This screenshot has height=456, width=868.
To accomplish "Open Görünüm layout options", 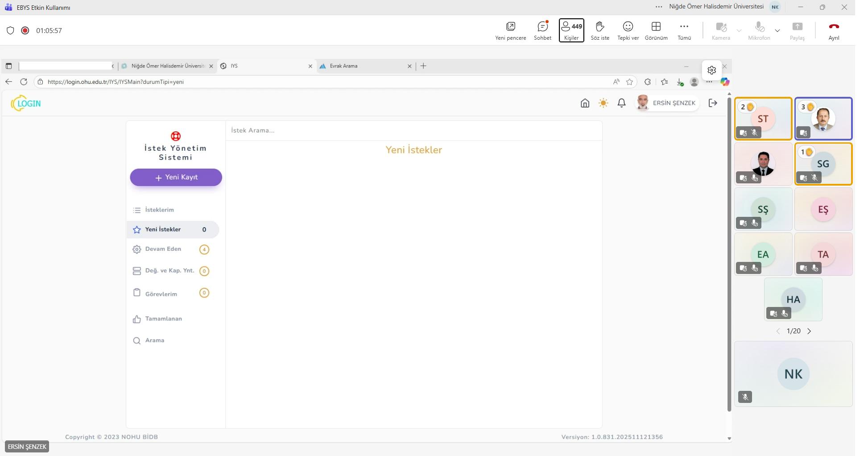I will pyautogui.click(x=656, y=30).
